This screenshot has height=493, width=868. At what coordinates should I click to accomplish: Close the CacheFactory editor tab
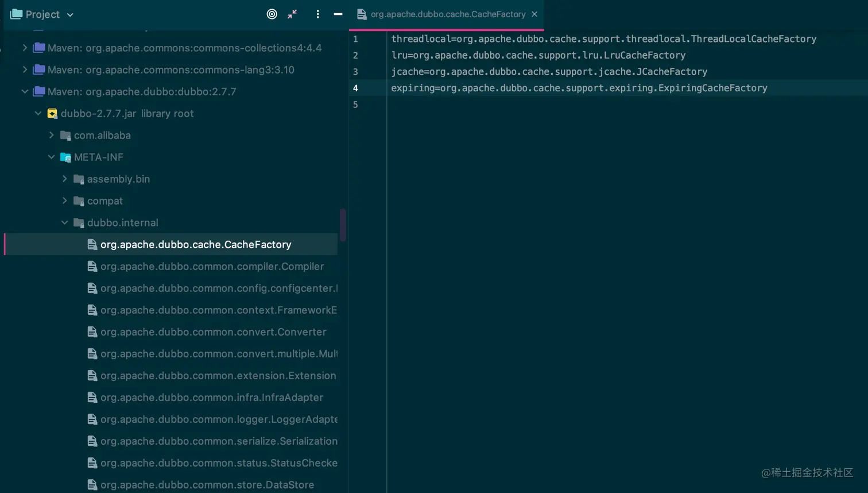click(534, 14)
